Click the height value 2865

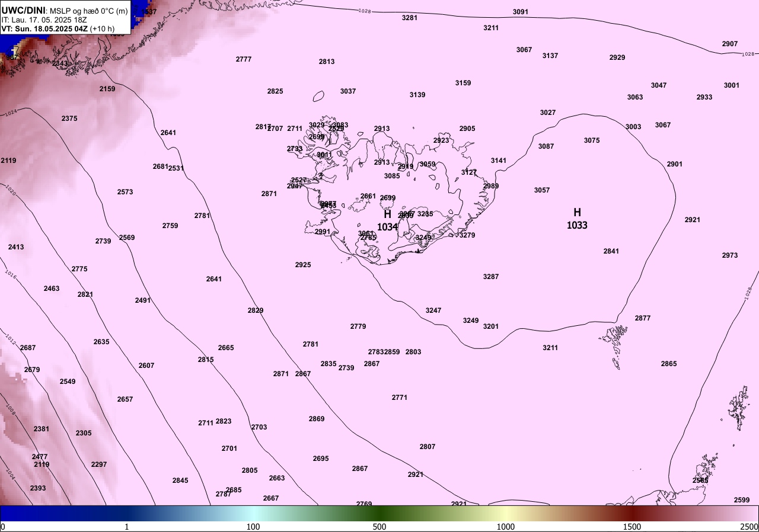point(669,364)
